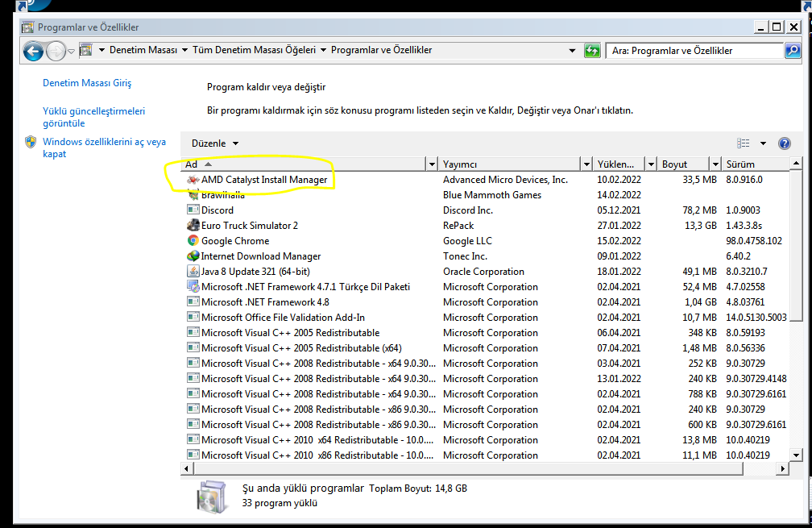Select 'AMD Catalyst Install Manager' row text
812x528 pixels.
(264, 180)
